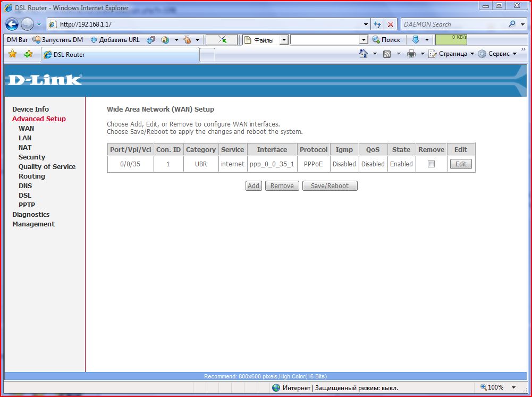Click the DAEMON Search box
Viewport: 532px width, 397px height.
tap(453, 24)
